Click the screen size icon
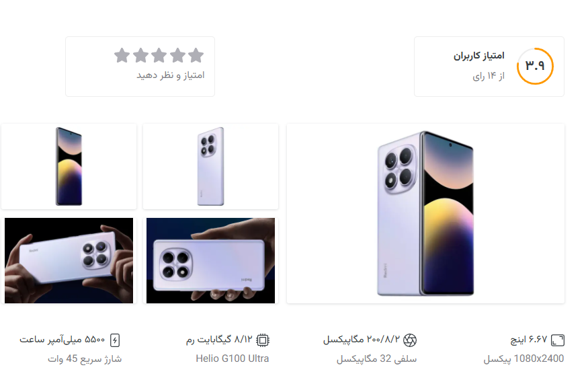The width and height of the screenshot is (588, 382). tap(558, 340)
